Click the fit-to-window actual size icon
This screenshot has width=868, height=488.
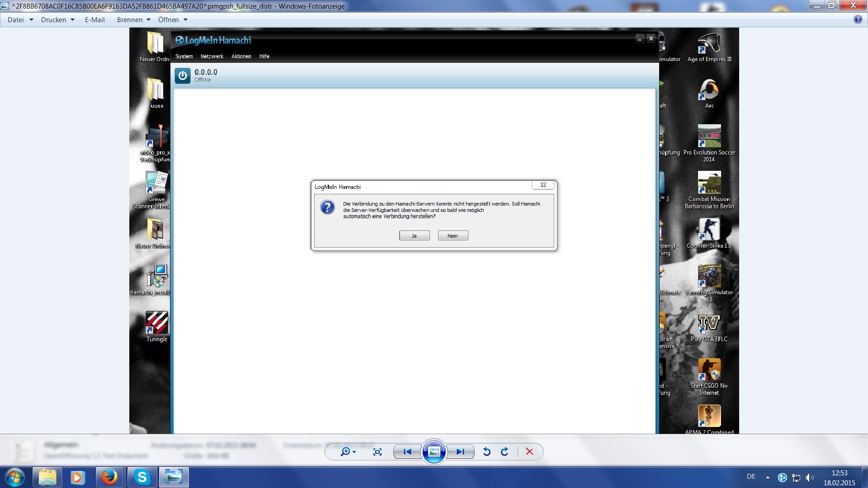(377, 451)
